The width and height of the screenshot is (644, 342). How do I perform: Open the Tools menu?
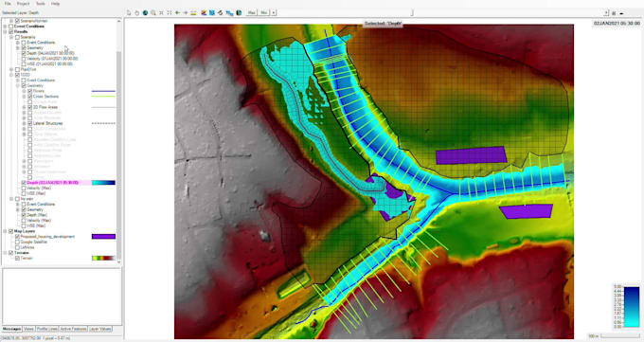(x=40, y=3)
